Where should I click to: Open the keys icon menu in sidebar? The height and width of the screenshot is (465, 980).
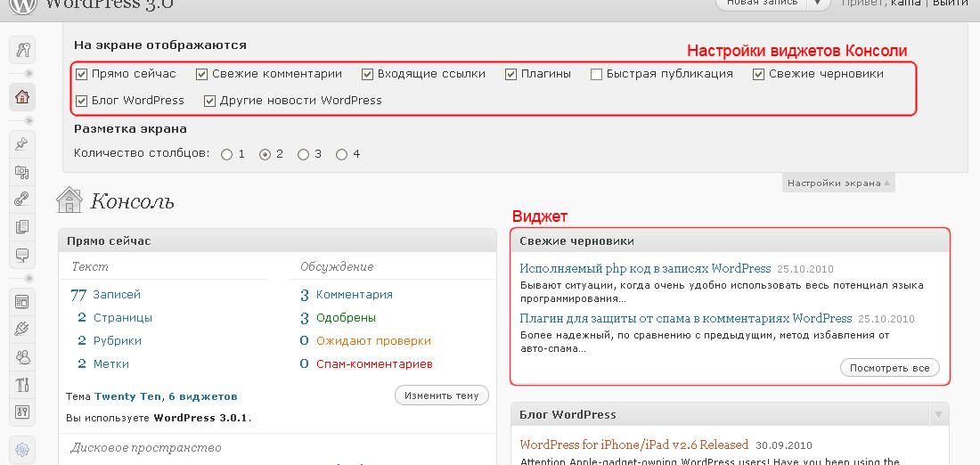(x=22, y=51)
